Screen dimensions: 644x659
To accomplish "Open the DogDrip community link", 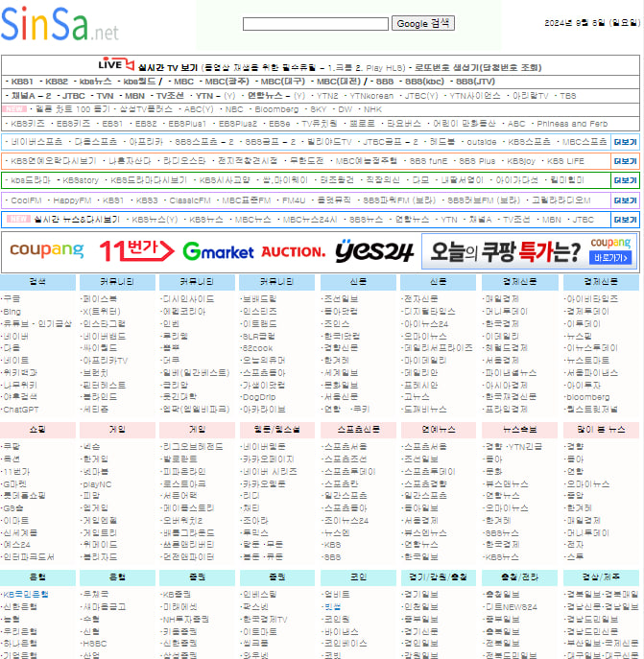I will point(259,397).
